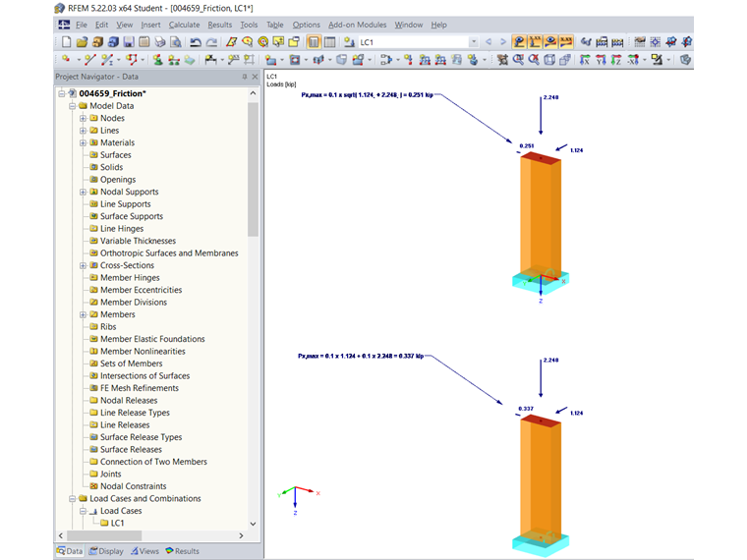Undo the last action
The height and width of the screenshot is (560, 747).
pos(196,42)
